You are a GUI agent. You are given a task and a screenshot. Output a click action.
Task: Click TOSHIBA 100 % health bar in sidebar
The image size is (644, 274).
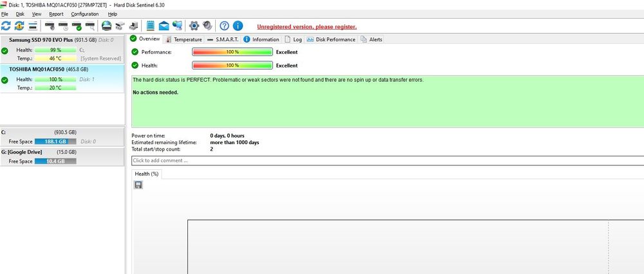click(55, 80)
